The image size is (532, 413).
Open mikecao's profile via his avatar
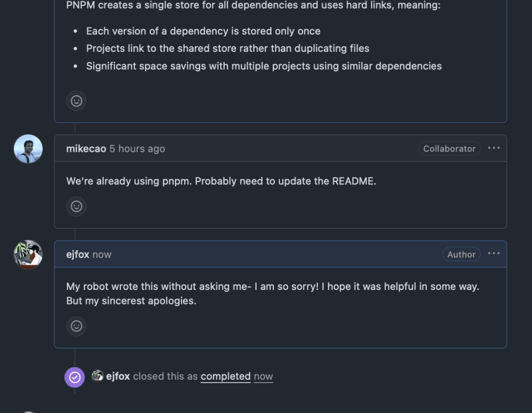point(28,148)
